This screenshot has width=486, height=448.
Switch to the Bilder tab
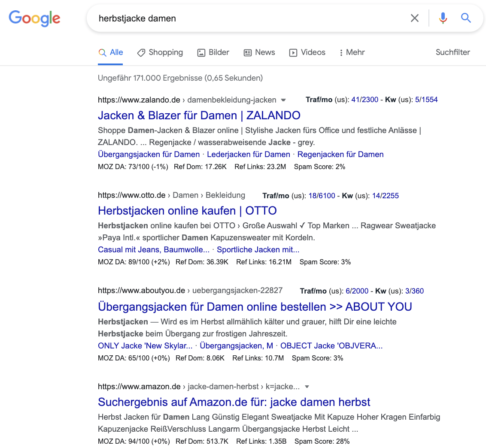tap(213, 52)
